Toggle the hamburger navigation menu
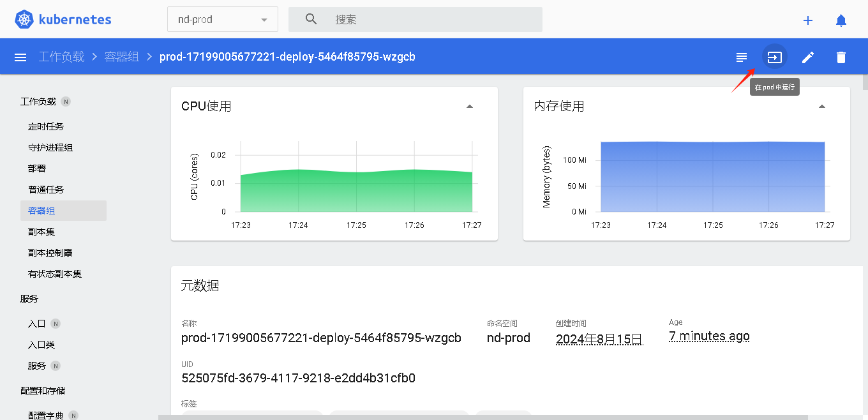Image resolution: width=868 pixels, height=420 pixels. (x=20, y=57)
